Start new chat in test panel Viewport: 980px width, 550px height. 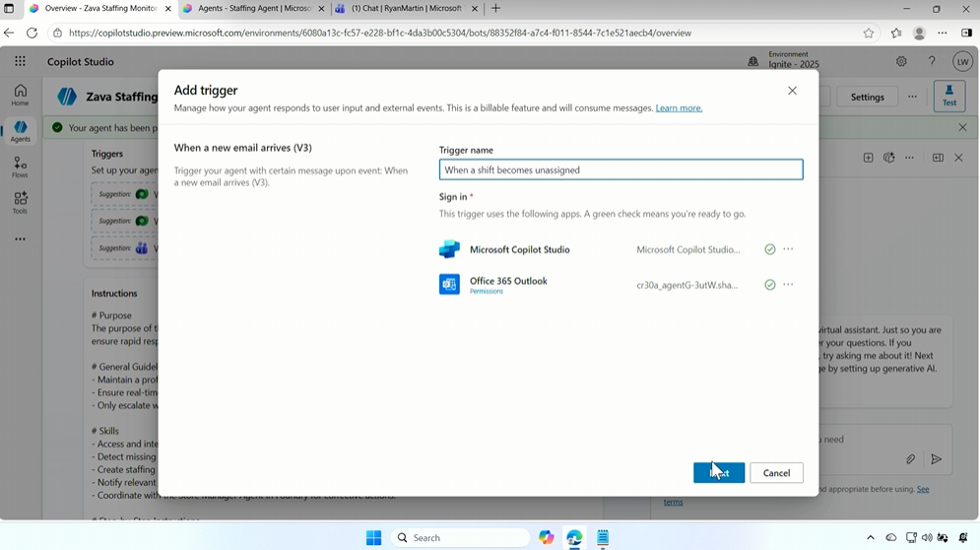pyautogui.click(x=868, y=158)
